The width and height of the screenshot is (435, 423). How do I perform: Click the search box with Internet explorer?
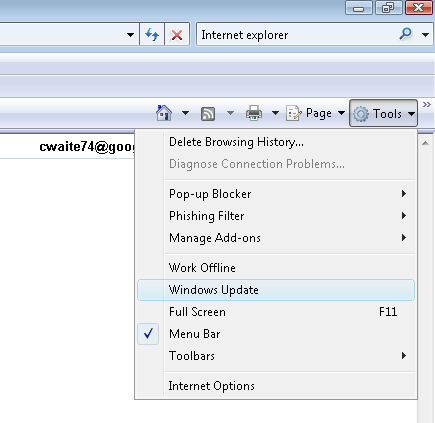[x=297, y=34]
